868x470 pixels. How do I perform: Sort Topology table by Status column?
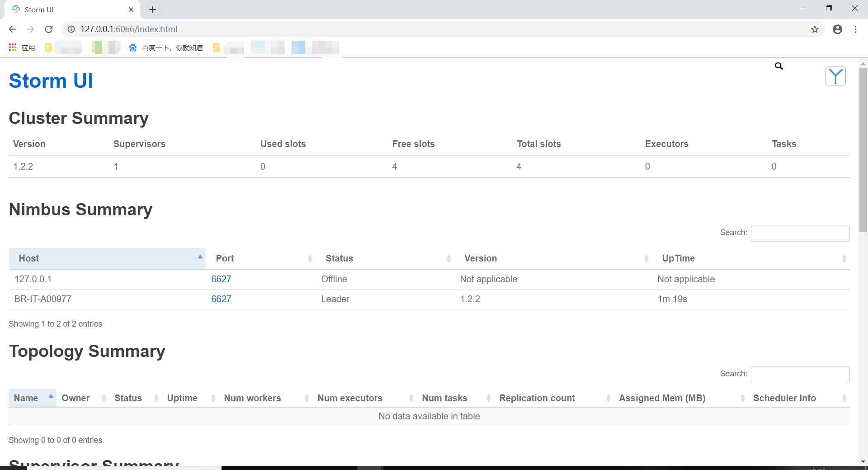135,398
